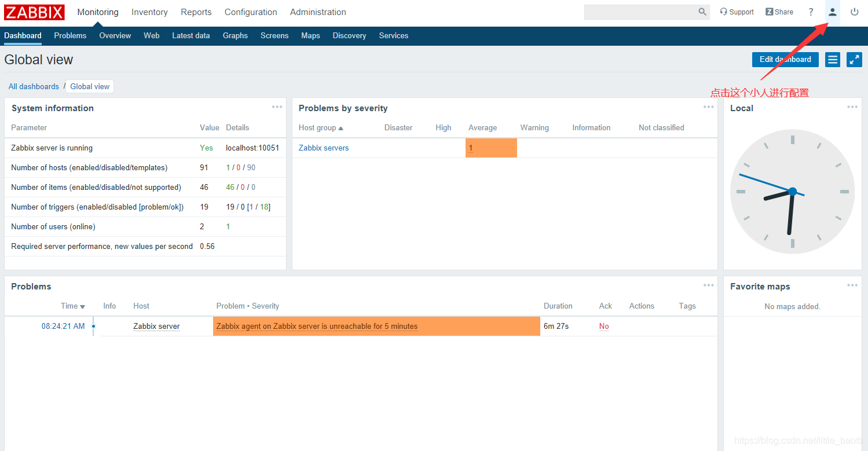Open the dashboard list menu icon
868x451 pixels.
833,60
